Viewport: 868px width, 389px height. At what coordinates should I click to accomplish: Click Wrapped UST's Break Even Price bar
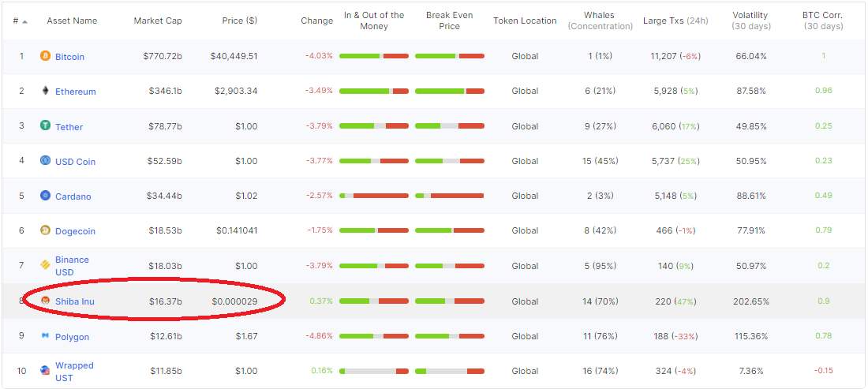pos(450,371)
